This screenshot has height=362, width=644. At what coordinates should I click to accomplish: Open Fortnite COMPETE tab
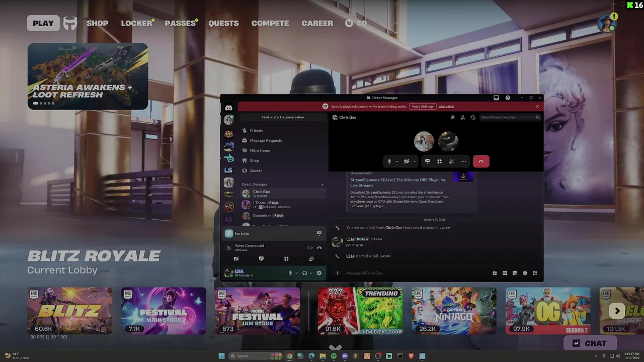[x=270, y=23]
